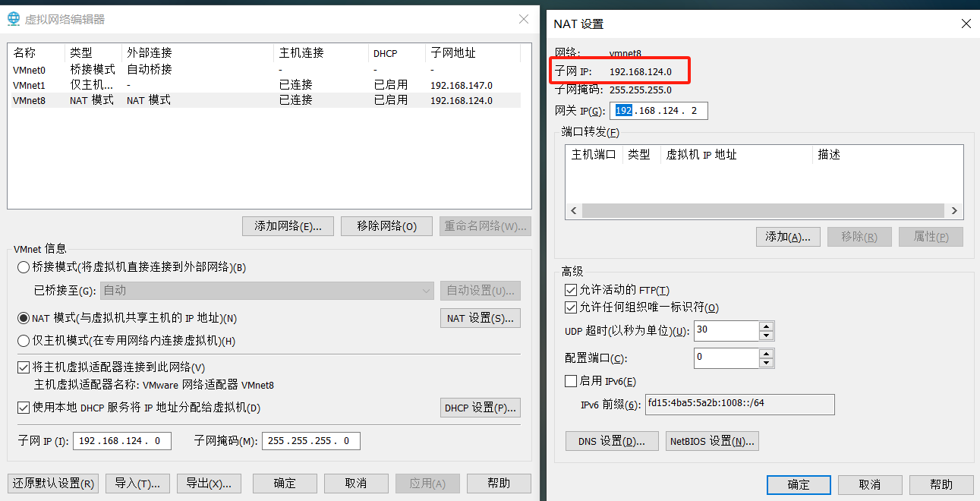Click the DHCP column header
The height and width of the screenshot is (501, 980).
pyautogui.click(x=397, y=52)
